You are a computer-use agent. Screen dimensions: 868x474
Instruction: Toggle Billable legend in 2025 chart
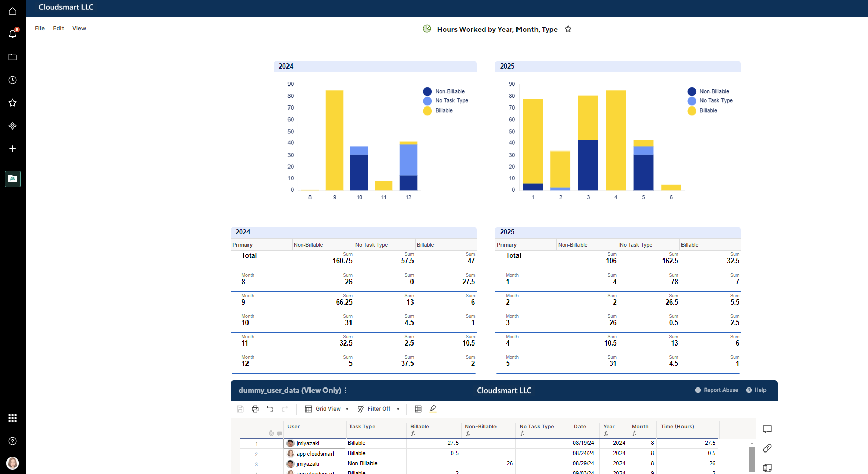(x=702, y=111)
